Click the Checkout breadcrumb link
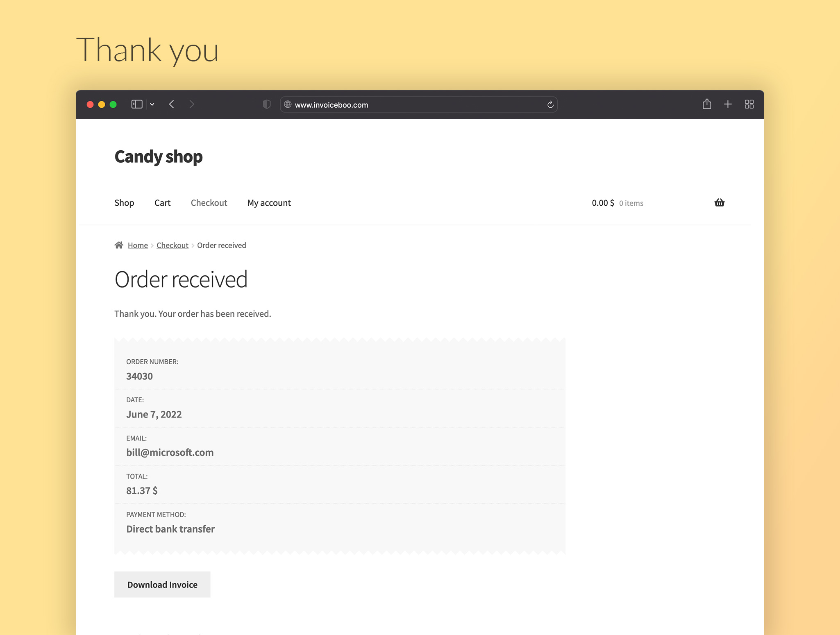 pos(172,245)
